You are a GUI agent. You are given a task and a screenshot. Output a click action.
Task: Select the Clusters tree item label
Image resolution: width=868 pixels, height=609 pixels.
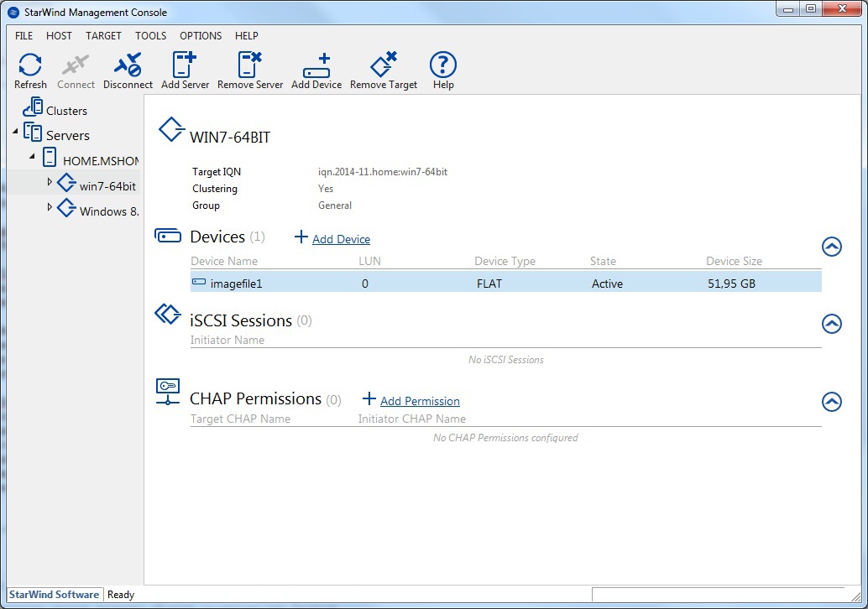coord(66,111)
